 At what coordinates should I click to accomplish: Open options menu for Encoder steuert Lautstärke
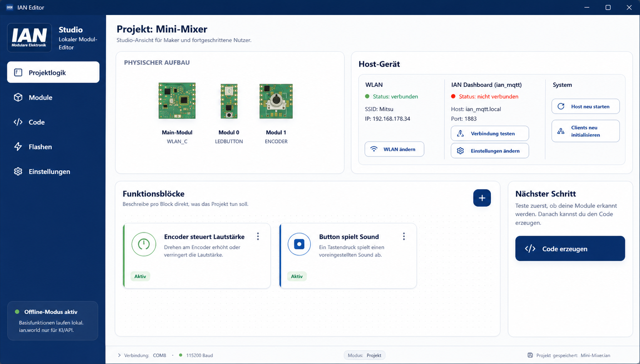(258, 237)
